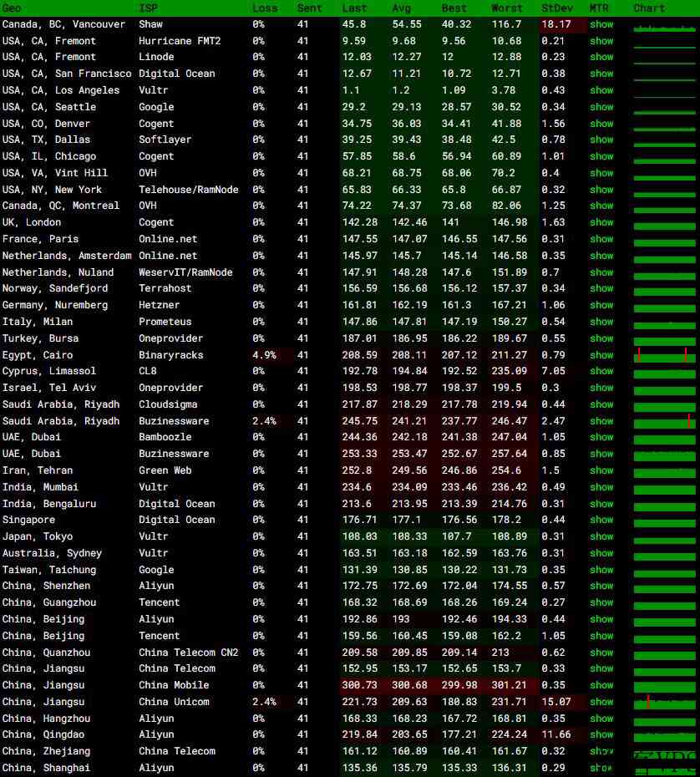Click the Best column header
This screenshot has height=777, width=700.
click(x=454, y=8)
